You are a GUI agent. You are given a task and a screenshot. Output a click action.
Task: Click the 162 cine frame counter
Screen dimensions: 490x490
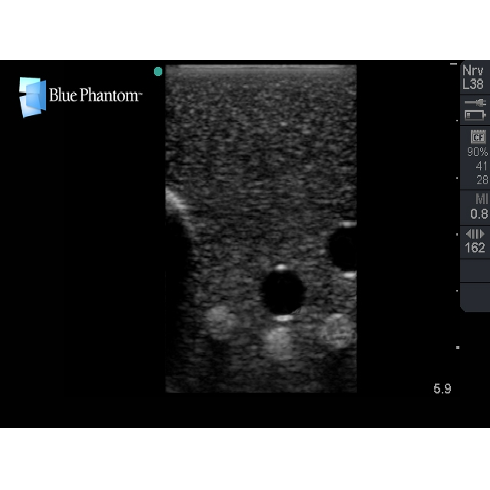click(x=475, y=248)
